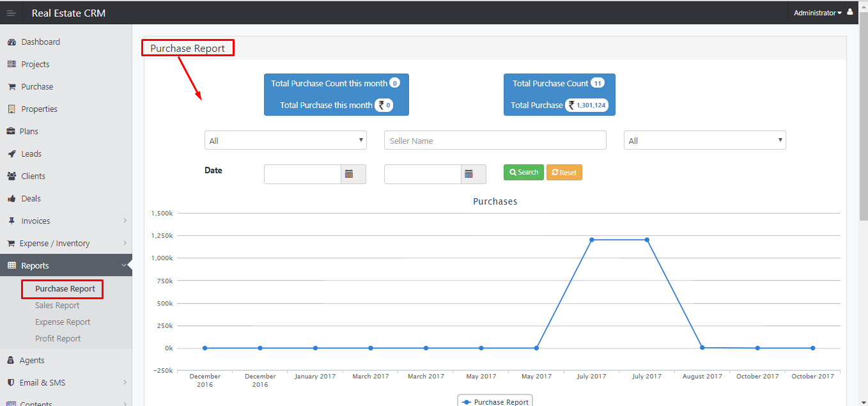This screenshot has width=868, height=406.
Task: Toggle Purchase Report series in chart legend
Action: coord(495,402)
